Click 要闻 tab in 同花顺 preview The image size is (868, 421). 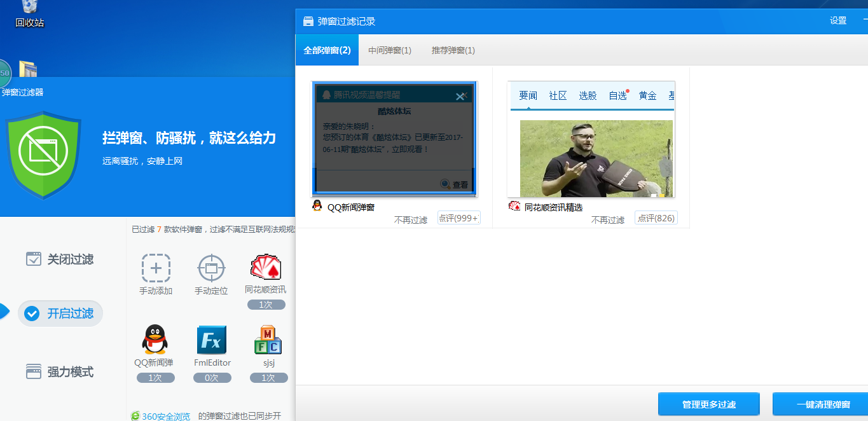pyautogui.click(x=528, y=95)
